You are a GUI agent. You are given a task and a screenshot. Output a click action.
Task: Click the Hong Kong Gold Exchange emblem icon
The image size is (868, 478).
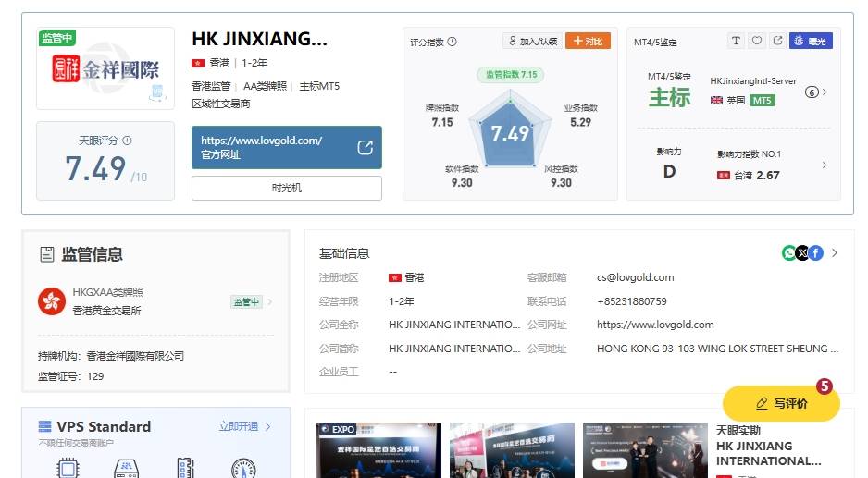pos(52,301)
